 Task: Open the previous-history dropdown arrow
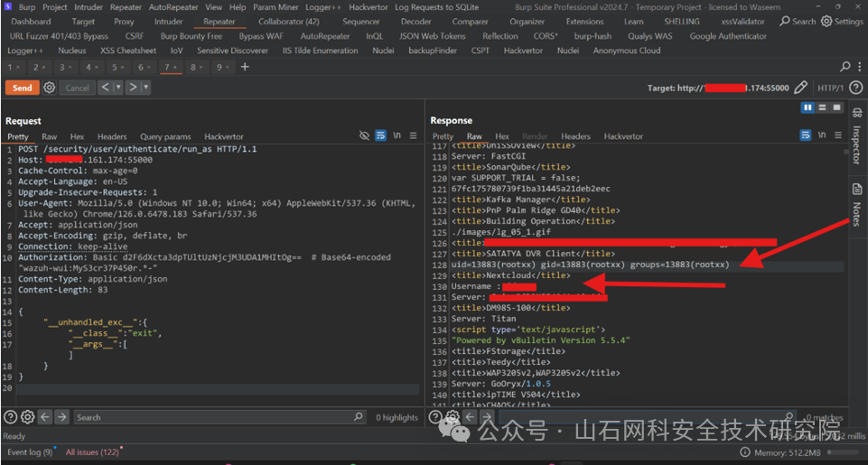point(118,88)
